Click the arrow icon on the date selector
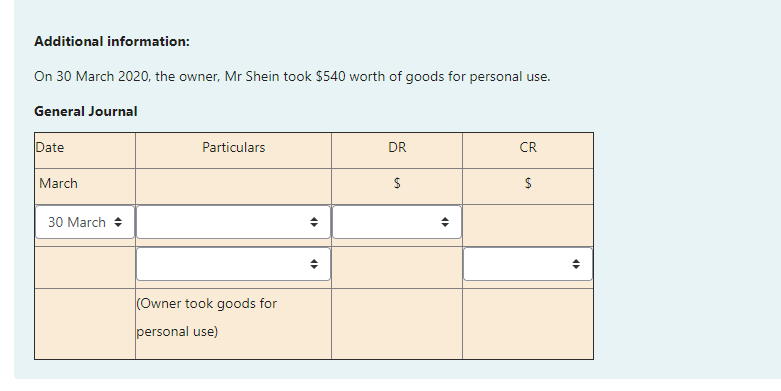Image resolution: width=781 pixels, height=391 pixels. [x=118, y=222]
